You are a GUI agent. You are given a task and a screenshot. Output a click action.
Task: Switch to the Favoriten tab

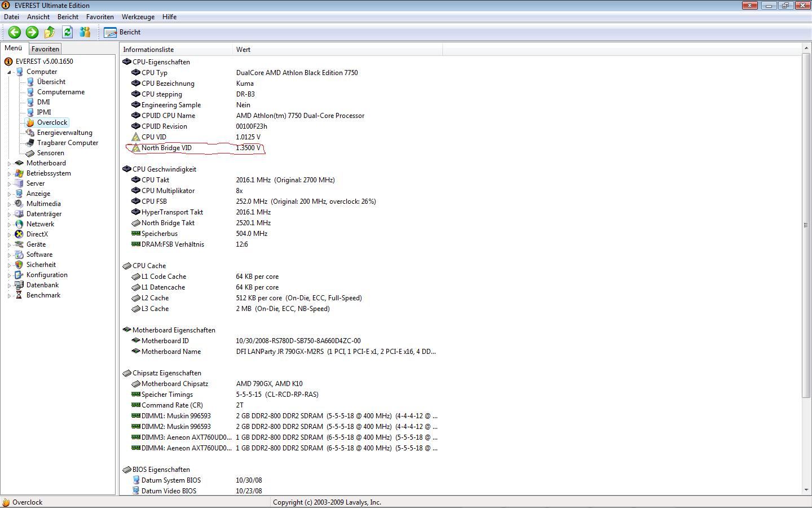(45, 49)
